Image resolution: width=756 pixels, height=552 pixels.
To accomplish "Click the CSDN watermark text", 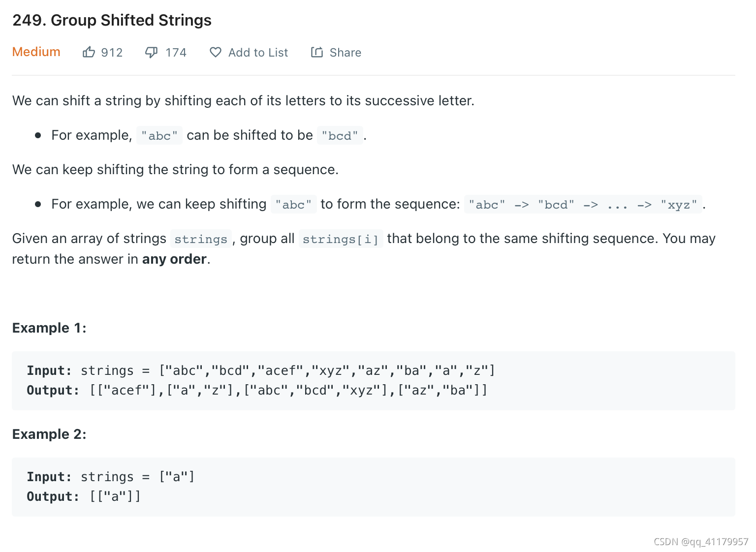I will [700, 542].
